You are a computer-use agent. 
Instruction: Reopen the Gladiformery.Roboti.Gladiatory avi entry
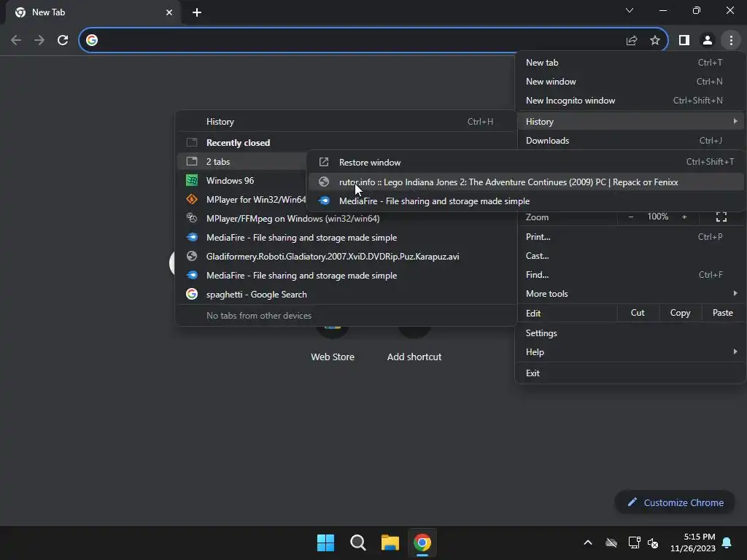346,257
